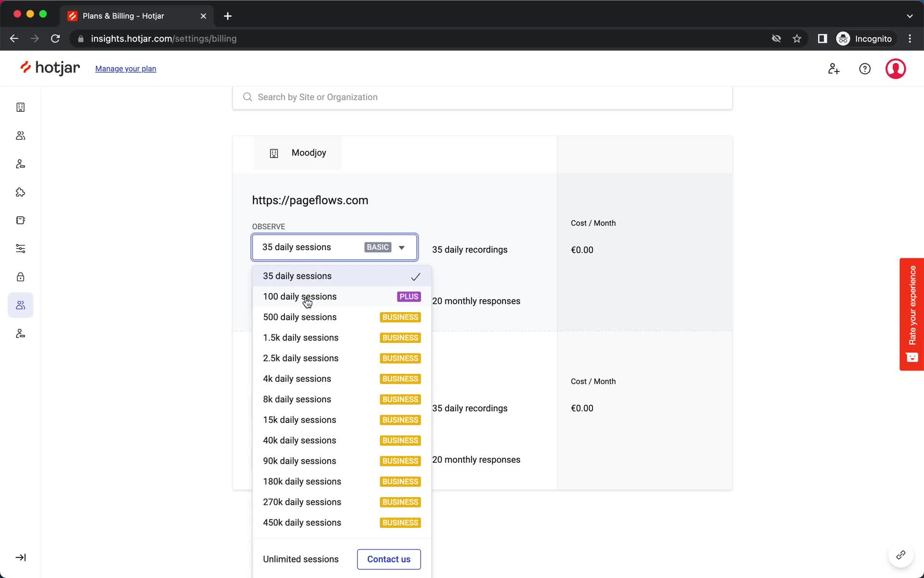Click the Hotjar logo
The image size is (924, 578).
coord(50,68)
